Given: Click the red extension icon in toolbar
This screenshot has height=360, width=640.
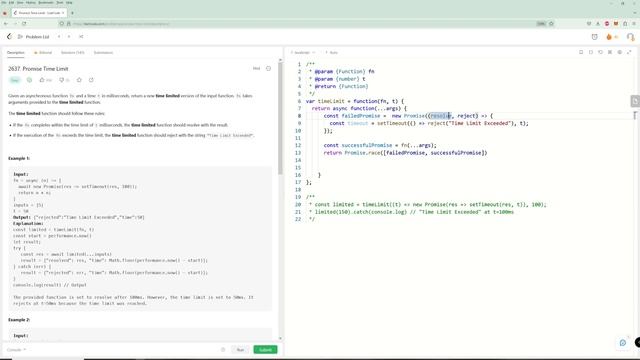Looking at the screenshot, I should tap(607, 24).
